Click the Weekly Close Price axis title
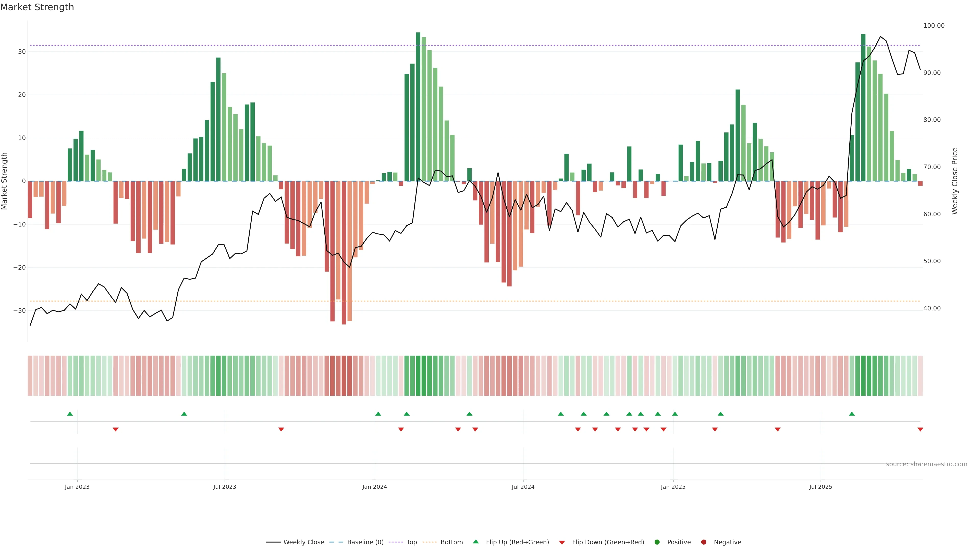Image resolution: width=980 pixels, height=551 pixels. pos(954,181)
